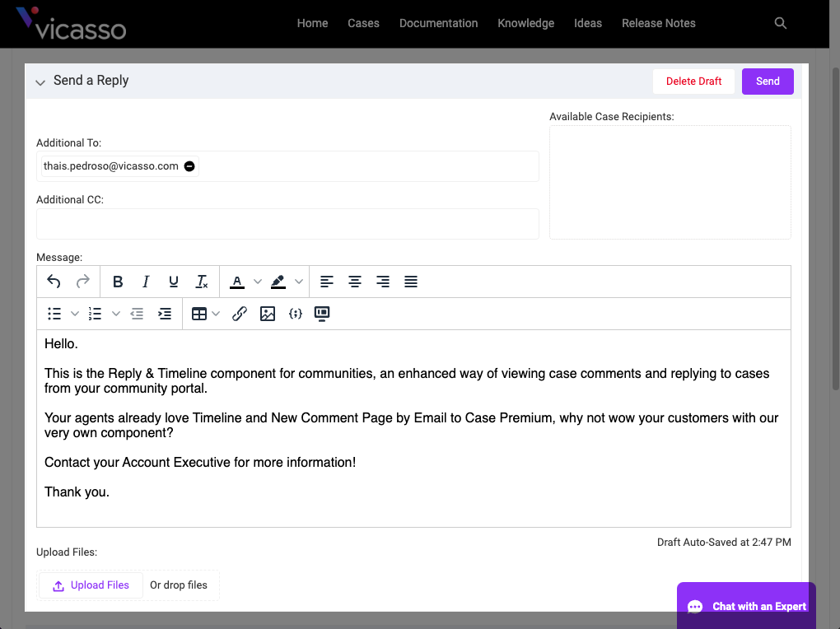Screen dimensions: 840x629
Task: Insert a hyperlink
Action: pyautogui.click(x=240, y=314)
